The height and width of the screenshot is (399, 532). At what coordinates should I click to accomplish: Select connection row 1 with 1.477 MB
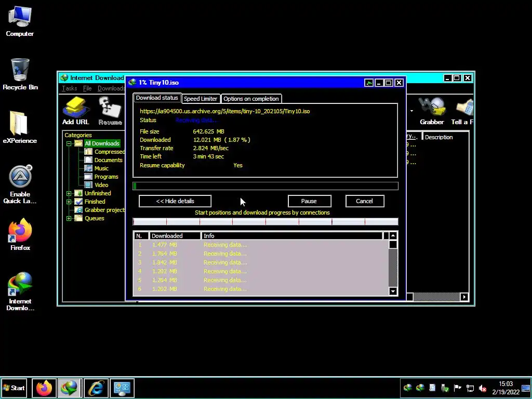(x=261, y=245)
